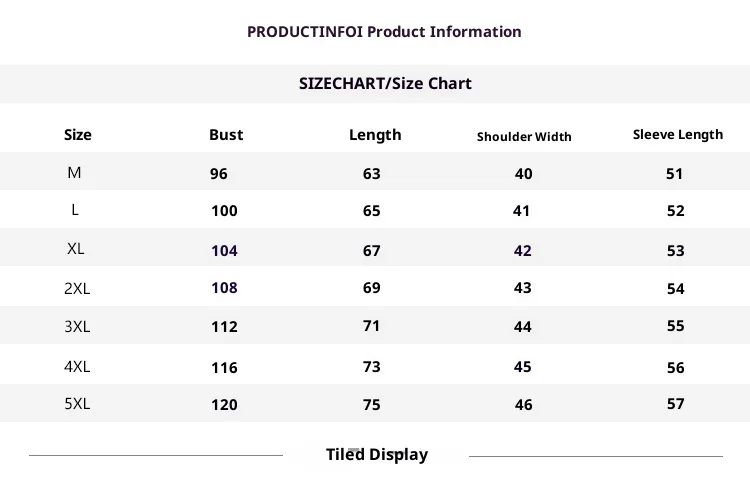The image size is (750, 495).
Task: Click bust value 108 in 2XL row
Action: 224,288
